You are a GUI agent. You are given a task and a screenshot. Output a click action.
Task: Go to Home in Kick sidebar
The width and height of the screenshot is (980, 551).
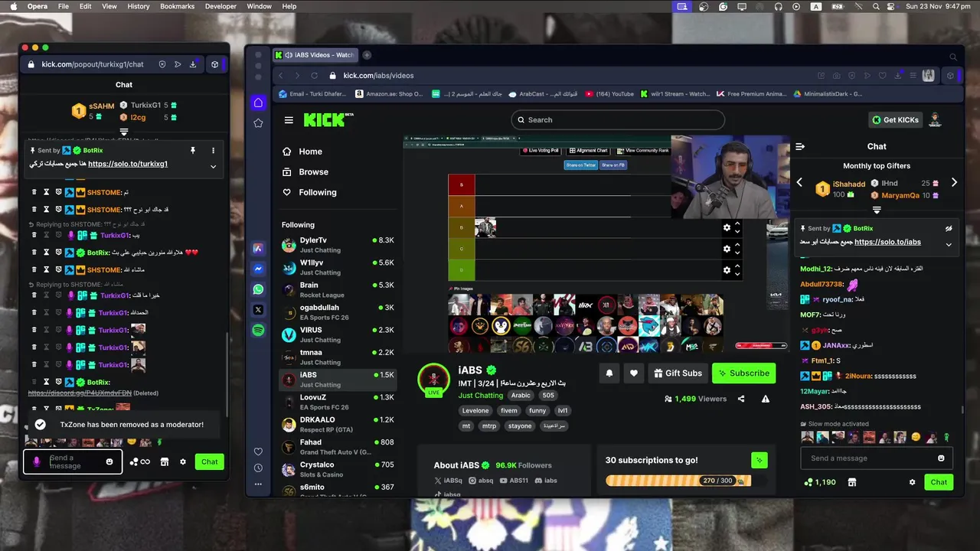[310, 152]
